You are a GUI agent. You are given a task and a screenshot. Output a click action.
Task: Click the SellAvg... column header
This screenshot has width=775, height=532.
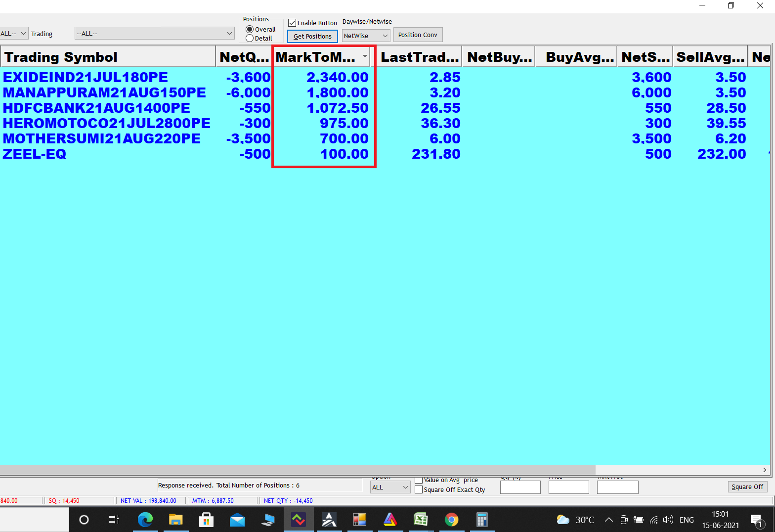[x=710, y=57]
